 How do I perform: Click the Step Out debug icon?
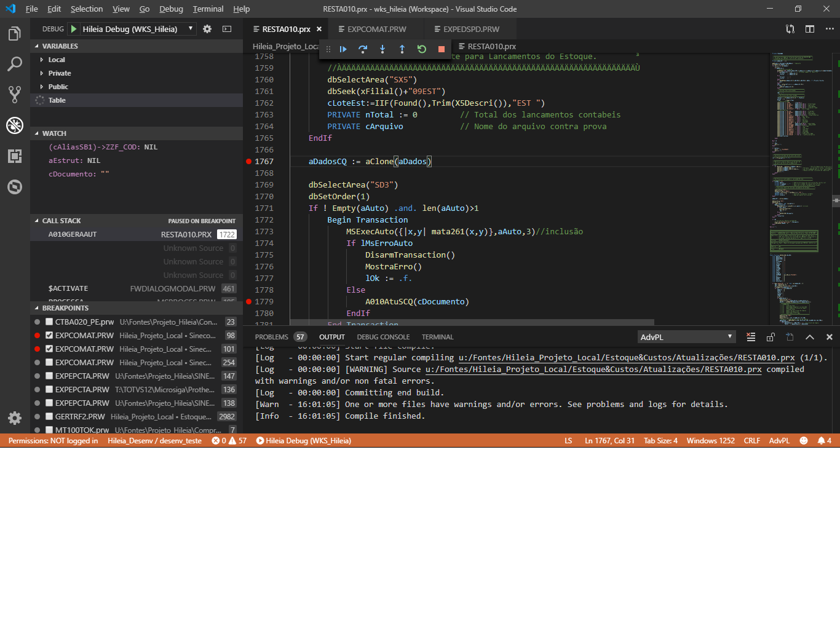(402, 49)
